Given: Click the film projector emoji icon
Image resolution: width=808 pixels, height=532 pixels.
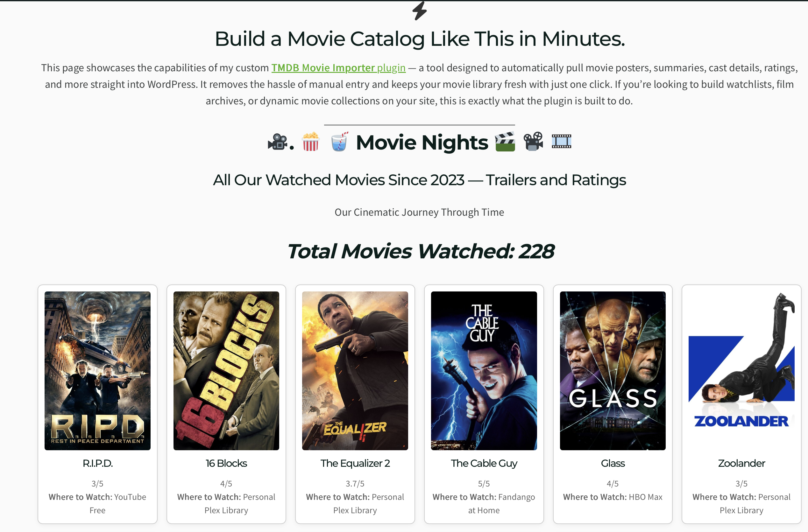Looking at the screenshot, I should 533,142.
